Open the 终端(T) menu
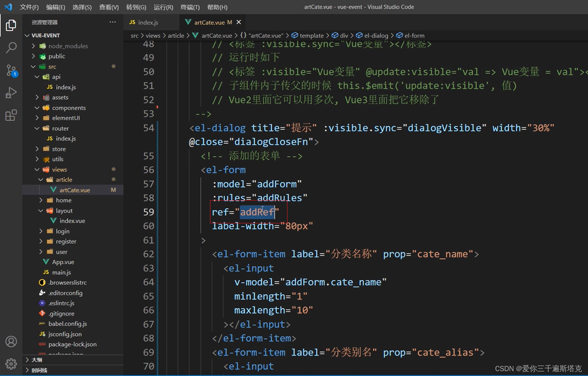 pos(190,7)
